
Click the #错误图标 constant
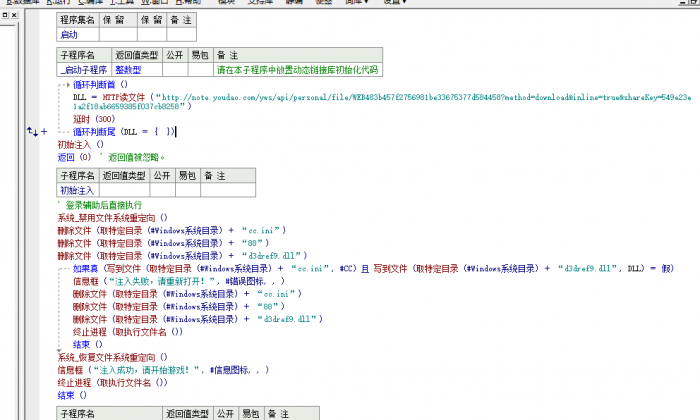[246, 281]
